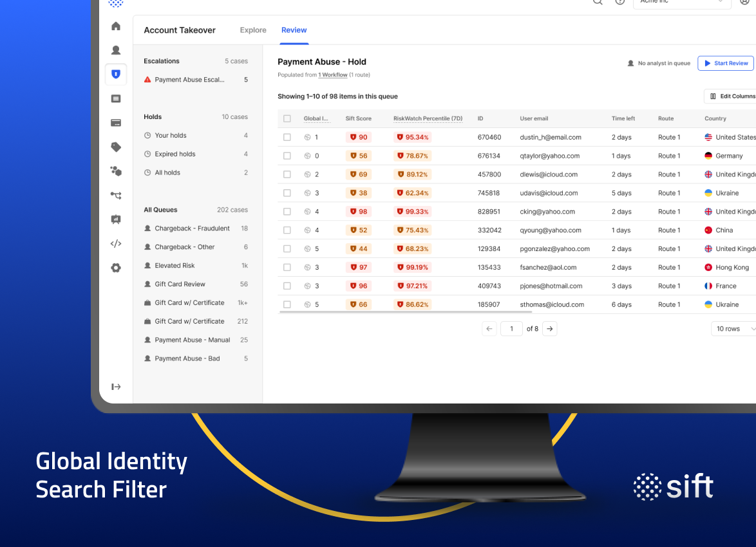The width and height of the screenshot is (756, 547).
Task: Check the fsanchez@aol.com row checkbox
Action: tap(287, 268)
